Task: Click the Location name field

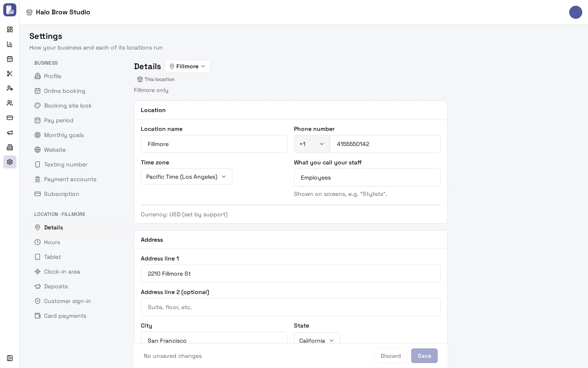Action: 214,144
